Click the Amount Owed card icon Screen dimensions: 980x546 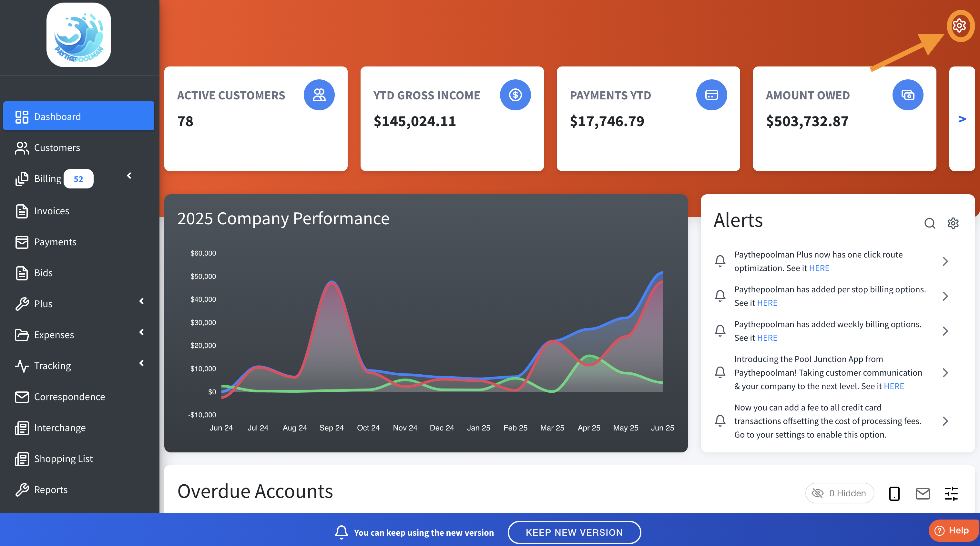[907, 95]
